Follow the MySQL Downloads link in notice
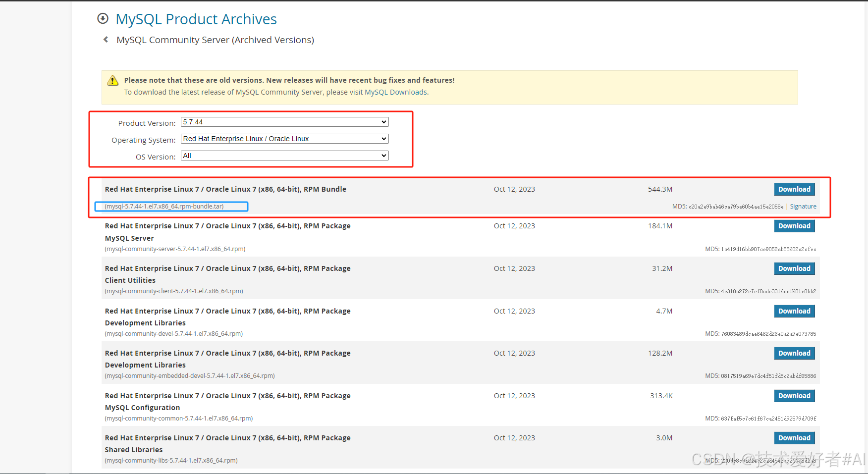 click(395, 92)
